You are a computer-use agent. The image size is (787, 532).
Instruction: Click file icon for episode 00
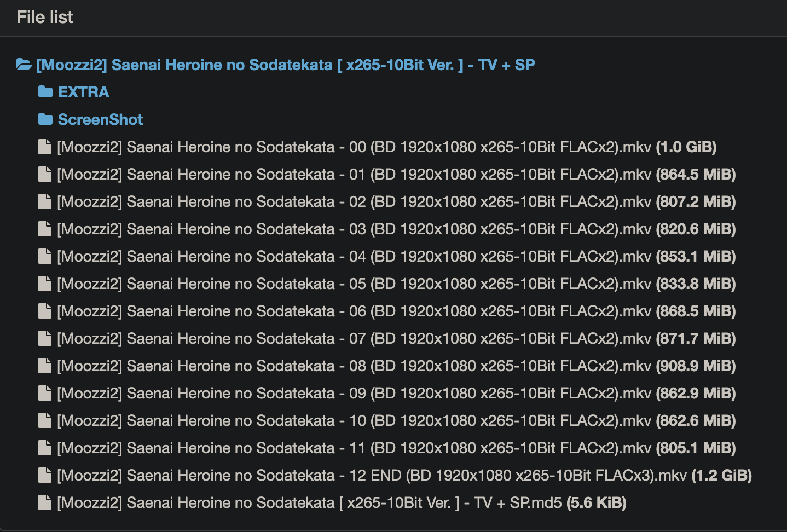45,147
